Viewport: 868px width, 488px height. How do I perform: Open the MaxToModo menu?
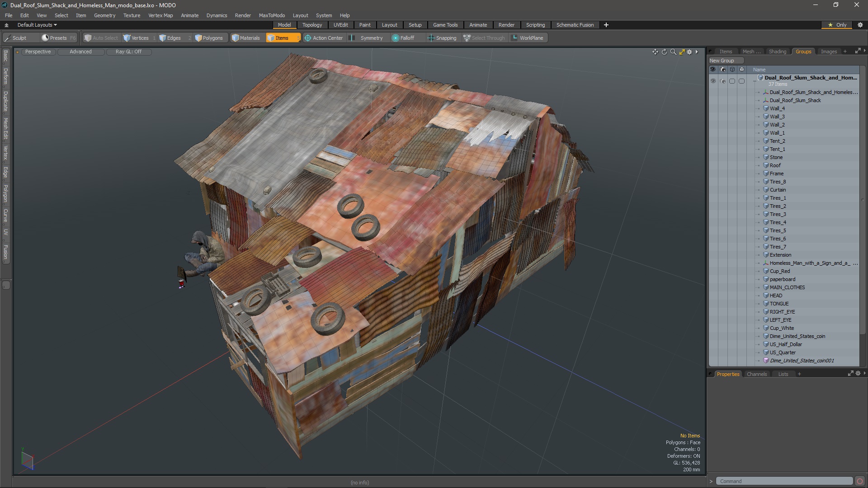point(272,15)
